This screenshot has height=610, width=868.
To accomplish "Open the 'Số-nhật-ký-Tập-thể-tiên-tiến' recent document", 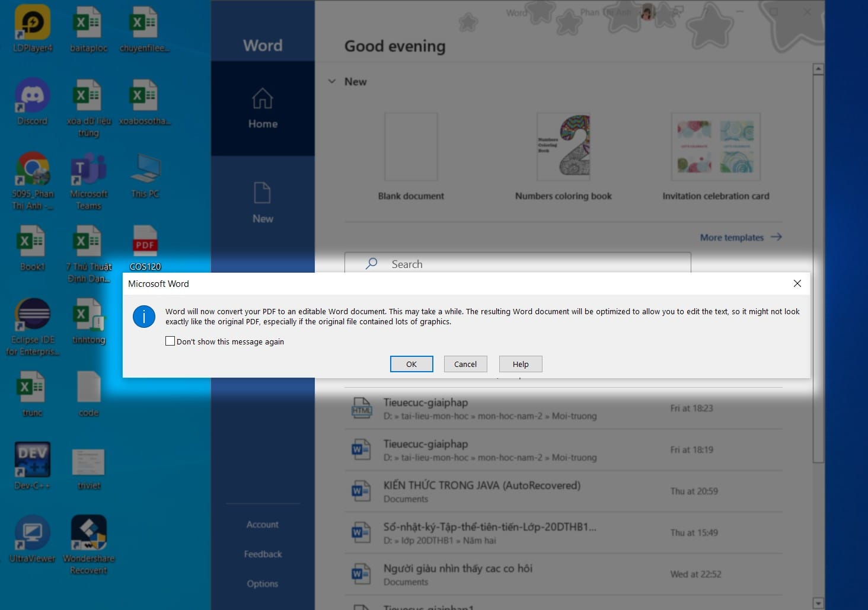I will [x=563, y=533].
